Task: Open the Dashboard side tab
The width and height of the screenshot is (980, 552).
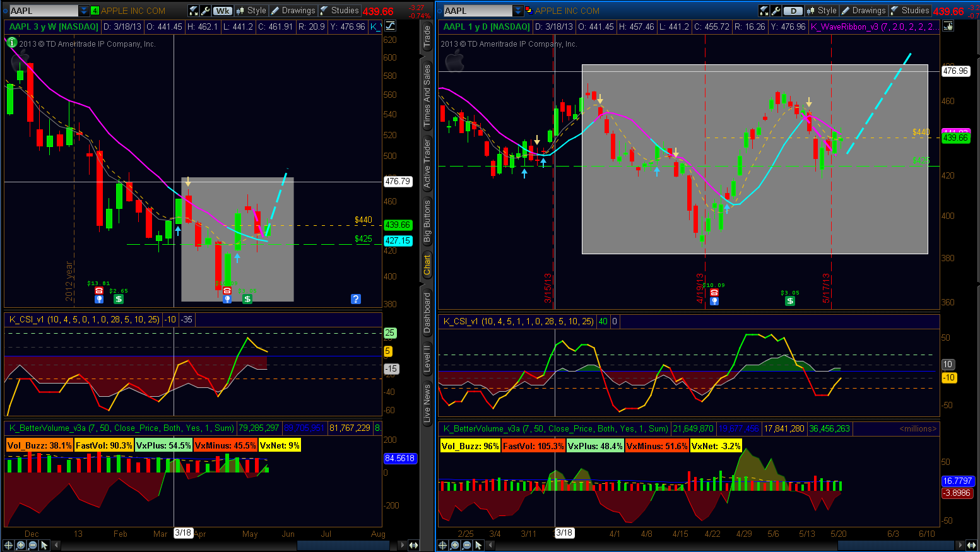Action: pos(427,312)
